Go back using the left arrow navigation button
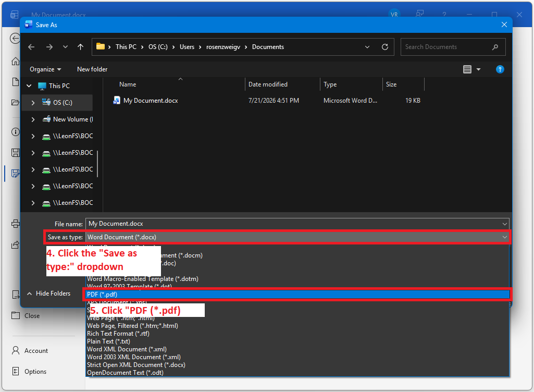Image resolution: width=534 pixels, height=392 pixels. [x=31, y=47]
